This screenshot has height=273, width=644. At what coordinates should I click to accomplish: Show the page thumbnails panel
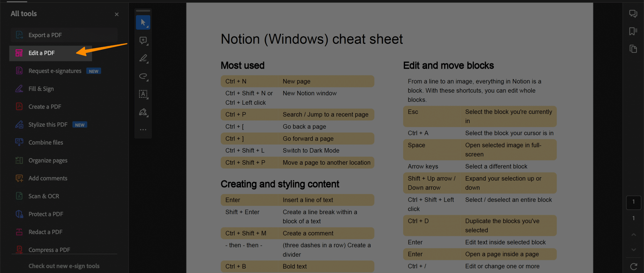click(x=633, y=49)
